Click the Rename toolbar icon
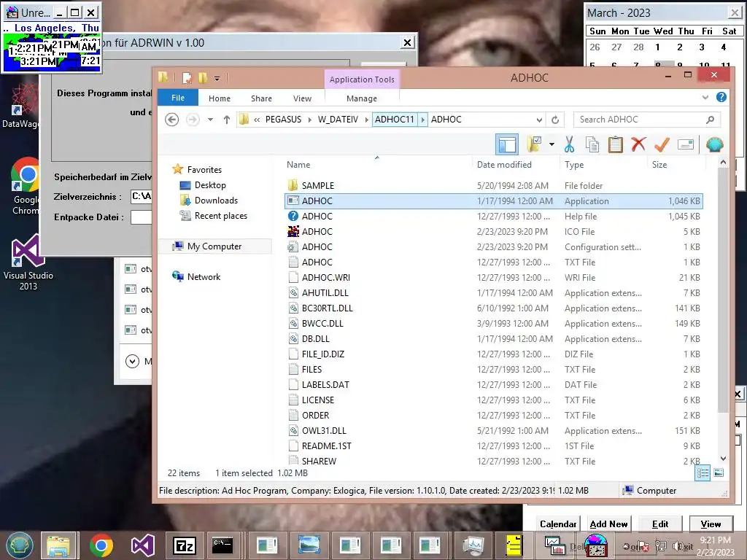The height and width of the screenshot is (560, 747). [685, 144]
